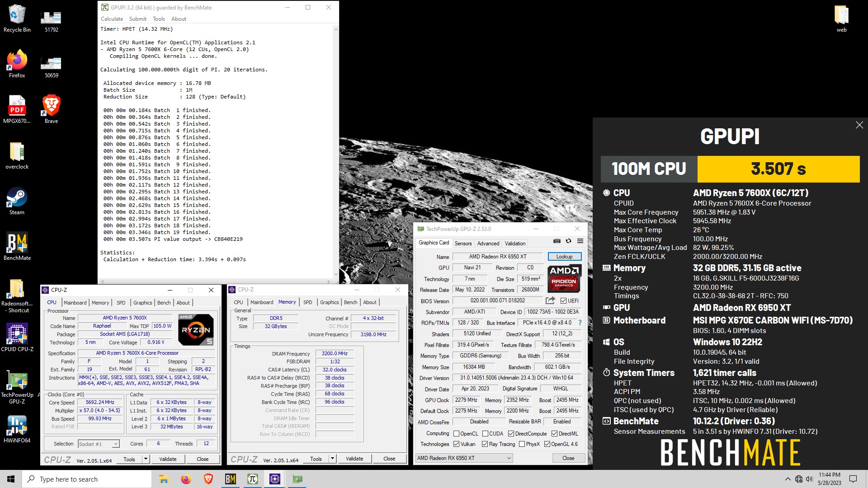The image size is (868, 488).
Task: Open the Recycle Bin desktop icon
Action: [x=17, y=19]
